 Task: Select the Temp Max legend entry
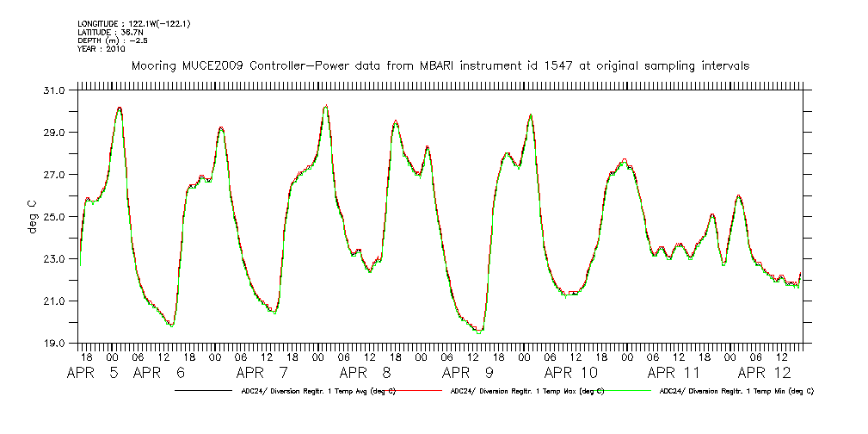point(527,391)
